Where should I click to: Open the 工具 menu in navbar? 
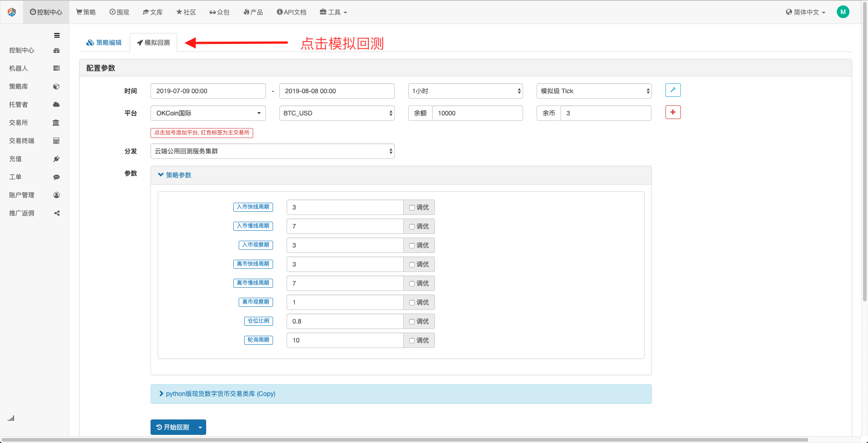(334, 12)
